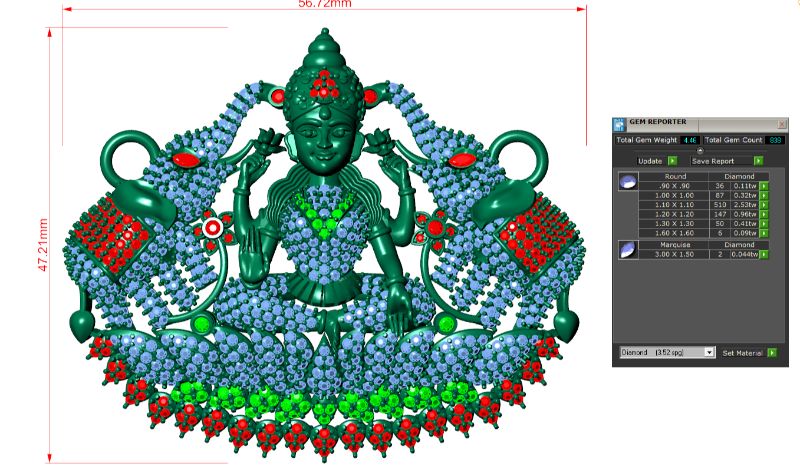Click green arrow for Marquise 3.00 X 1.50 row
The image size is (800, 473).
[x=763, y=255]
